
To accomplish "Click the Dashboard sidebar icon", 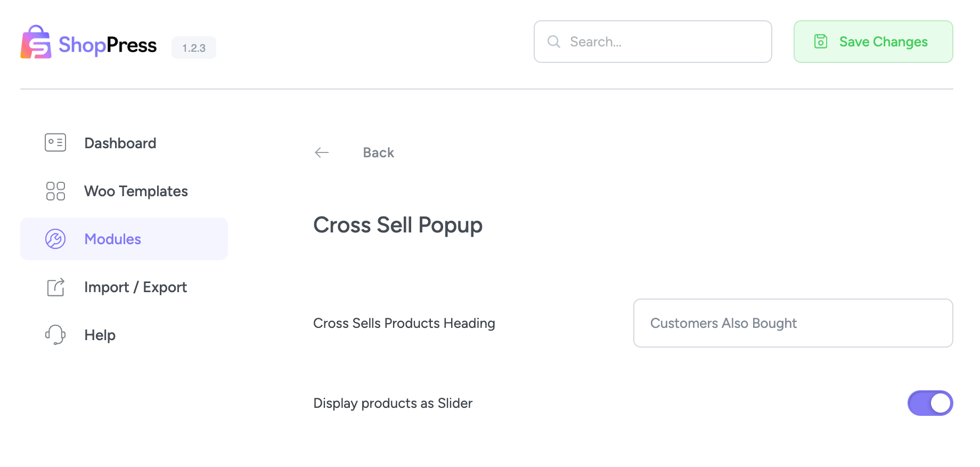I will (55, 143).
